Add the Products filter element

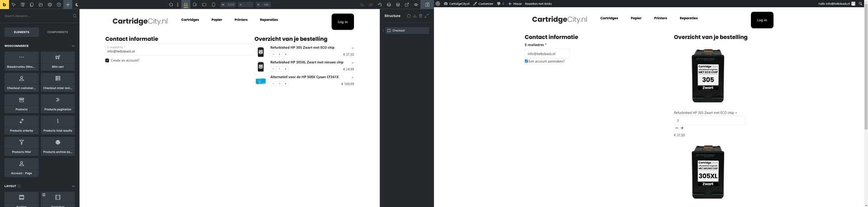[x=21, y=146]
